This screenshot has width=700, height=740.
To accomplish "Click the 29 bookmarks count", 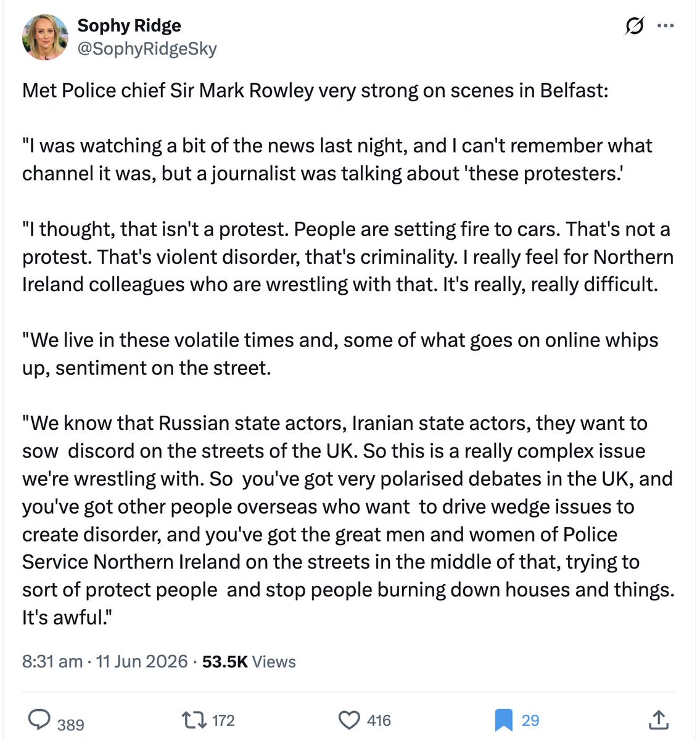I will (530, 720).
